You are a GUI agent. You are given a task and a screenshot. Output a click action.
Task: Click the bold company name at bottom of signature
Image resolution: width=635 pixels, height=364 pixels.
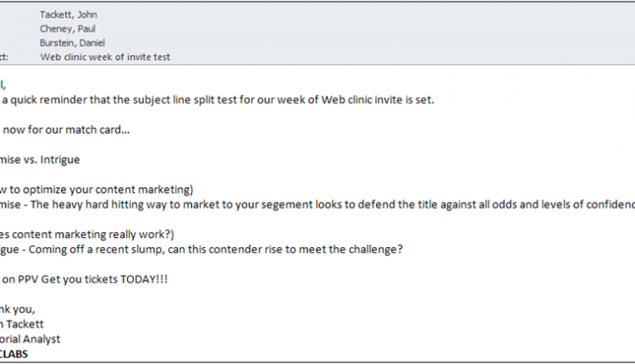(x=13, y=355)
